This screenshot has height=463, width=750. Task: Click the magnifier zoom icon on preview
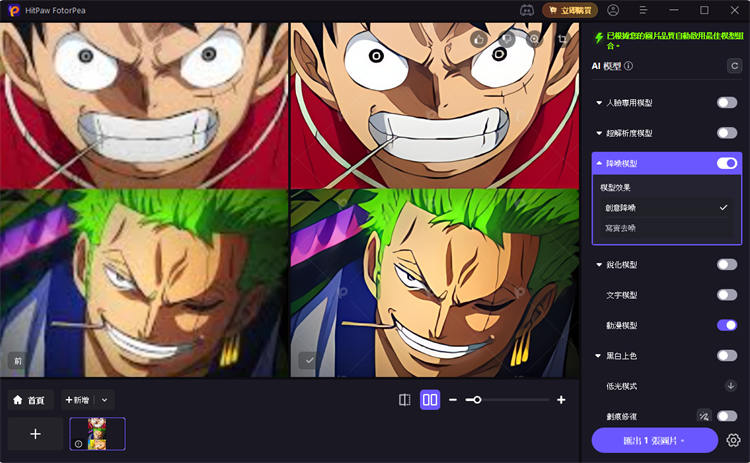pos(534,39)
